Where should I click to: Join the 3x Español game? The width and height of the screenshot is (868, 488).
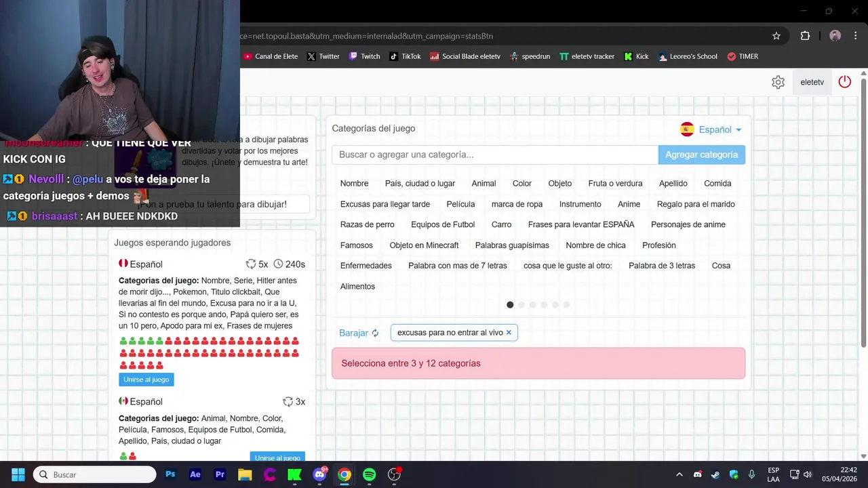(x=277, y=457)
